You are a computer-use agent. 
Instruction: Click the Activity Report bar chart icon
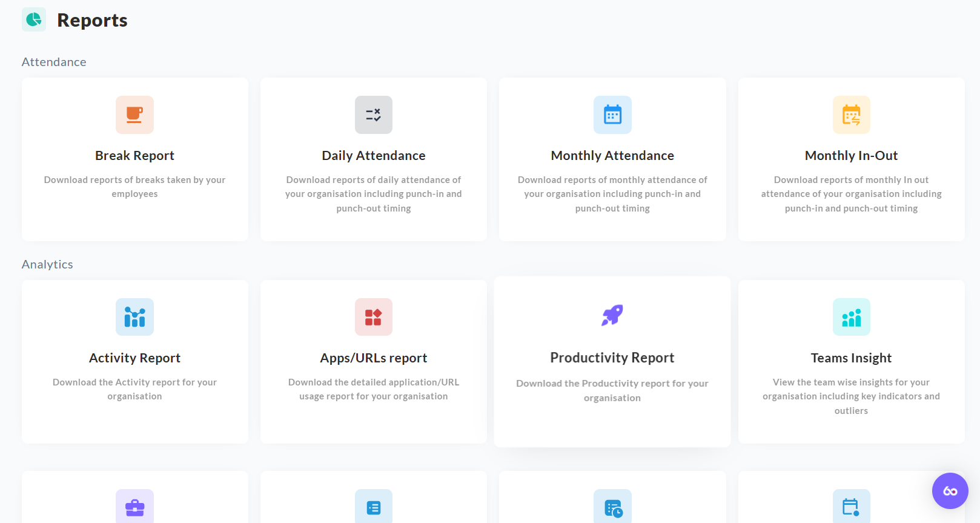[134, 317]
